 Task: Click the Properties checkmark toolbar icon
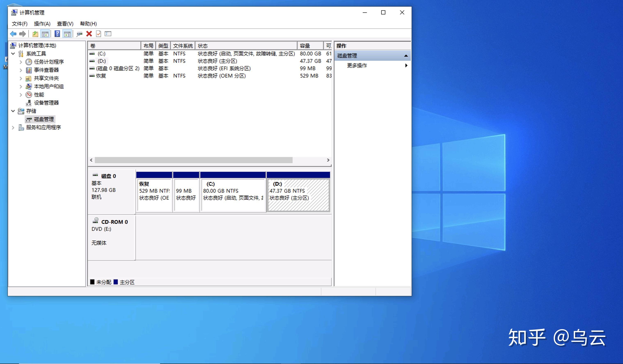(98, 34)
